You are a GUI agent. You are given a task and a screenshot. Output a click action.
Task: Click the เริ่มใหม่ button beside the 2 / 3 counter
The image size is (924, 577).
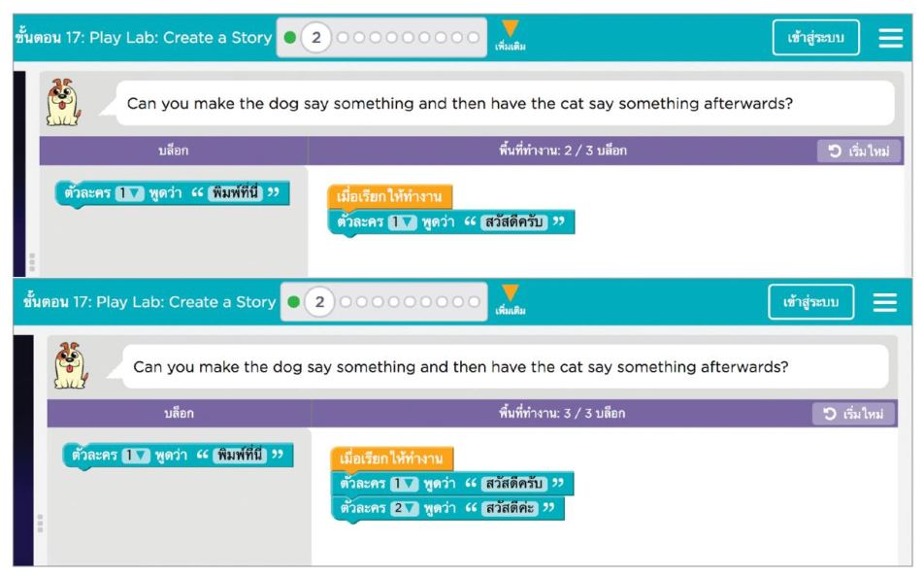tap(859, 151)
